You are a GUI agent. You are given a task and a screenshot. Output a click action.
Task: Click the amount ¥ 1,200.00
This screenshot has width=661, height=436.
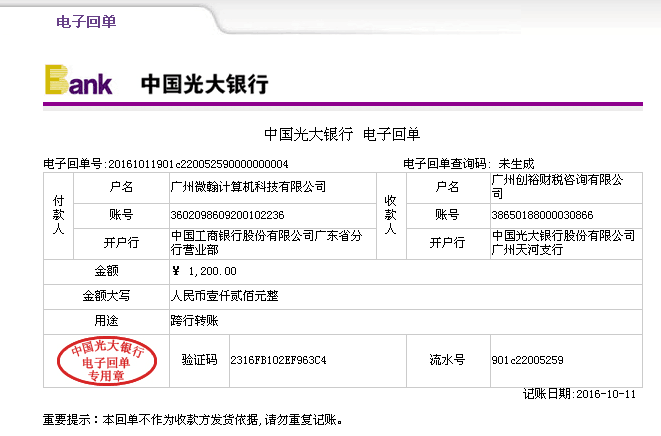[204, 271]
